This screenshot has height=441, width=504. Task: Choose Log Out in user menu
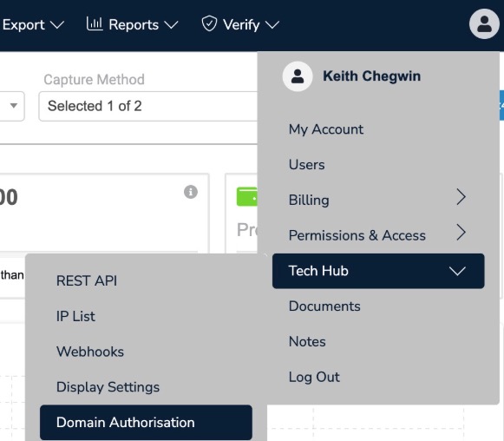click(x=314, y=377)
